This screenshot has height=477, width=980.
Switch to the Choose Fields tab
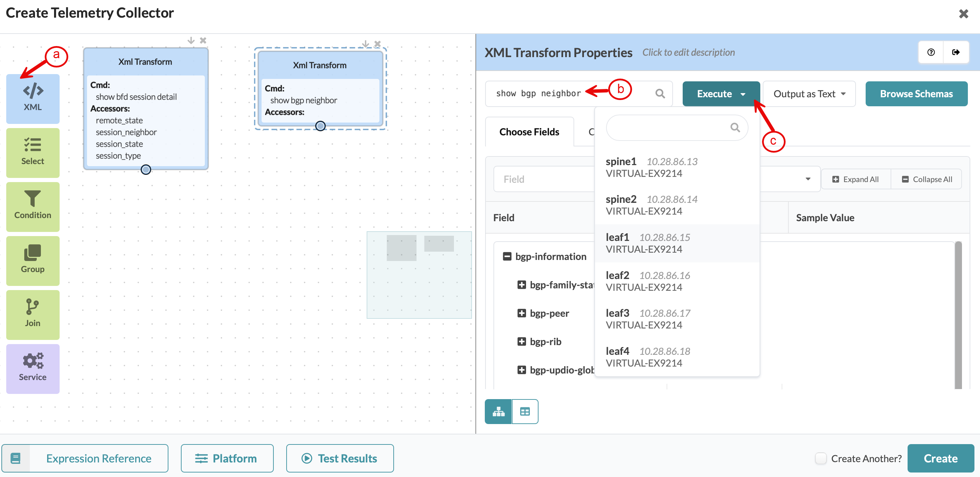[529, 132]
